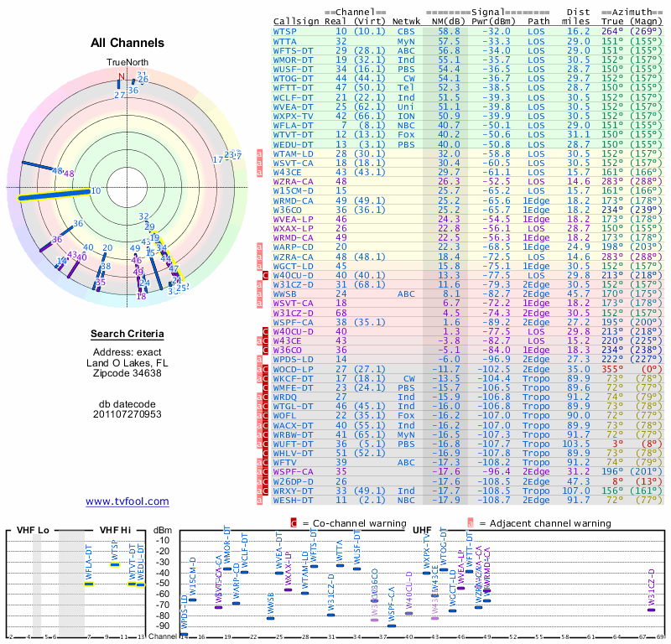Click the red co-channel warning legend icon
The height and width of the screenshot is (644, 671).
click(x=294, y=522)
